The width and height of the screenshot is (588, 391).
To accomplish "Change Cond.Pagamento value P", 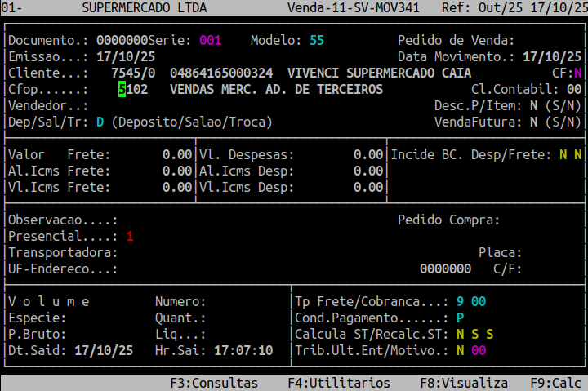I will 461,318.
